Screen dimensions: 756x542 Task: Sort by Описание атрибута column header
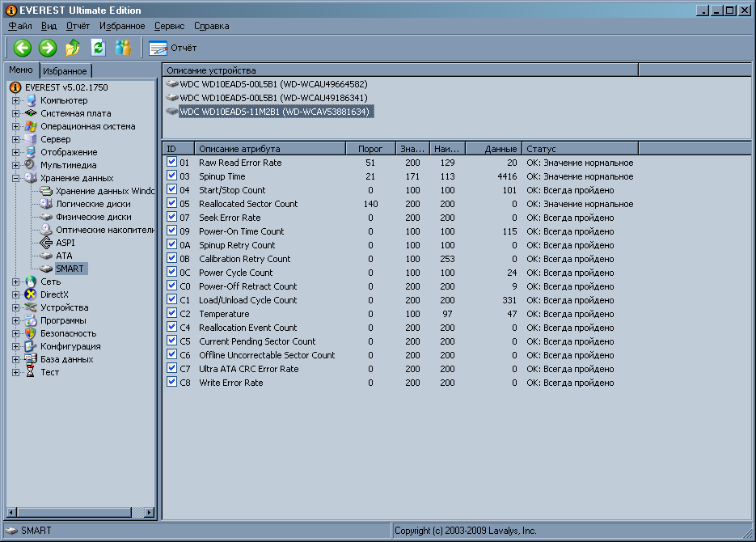point(270,149)
